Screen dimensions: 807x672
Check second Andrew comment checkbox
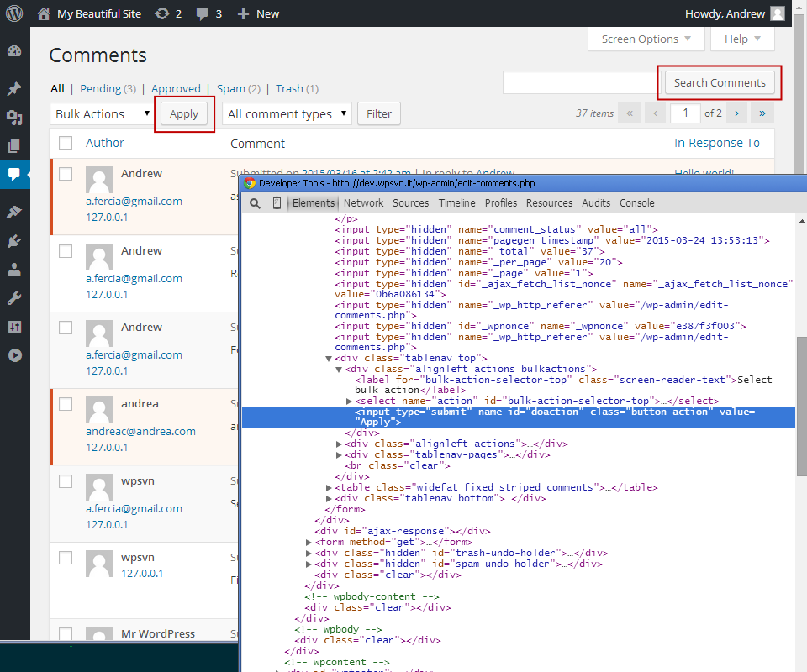click(66, 251)
